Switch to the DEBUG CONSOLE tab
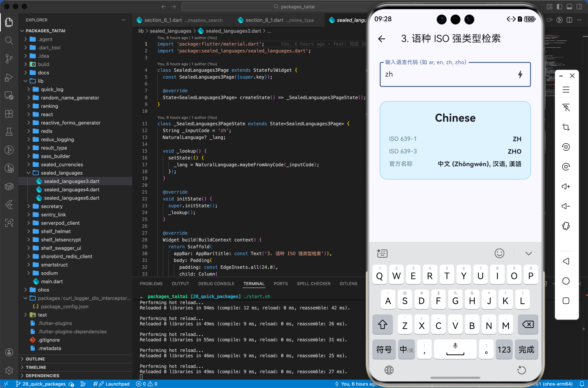This screenshot has height=388, width=588. click(216, 284)
